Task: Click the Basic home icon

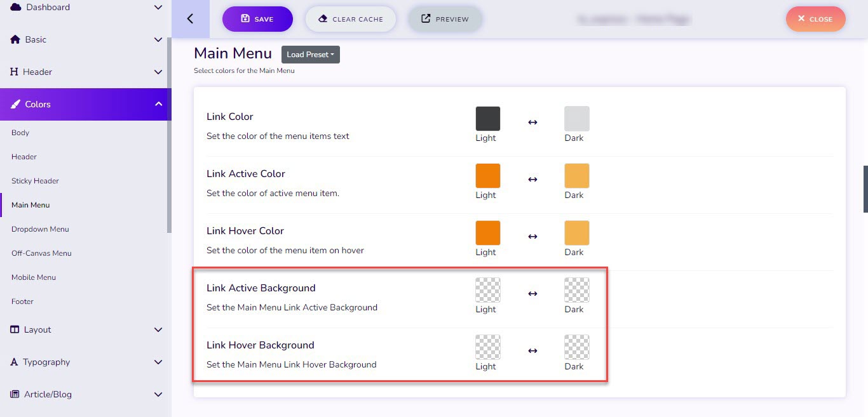Action: [16, 39]
